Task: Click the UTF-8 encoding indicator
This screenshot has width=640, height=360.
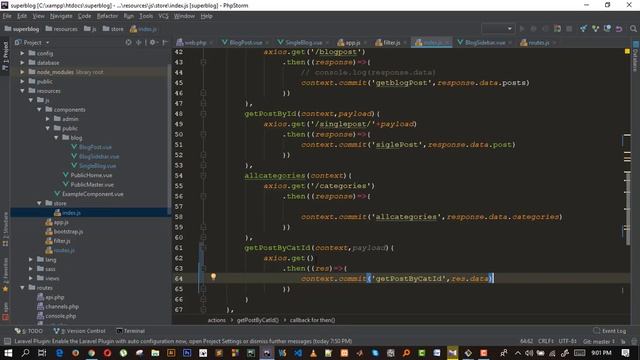Action: pyautogui.click(x=568, y=341)
